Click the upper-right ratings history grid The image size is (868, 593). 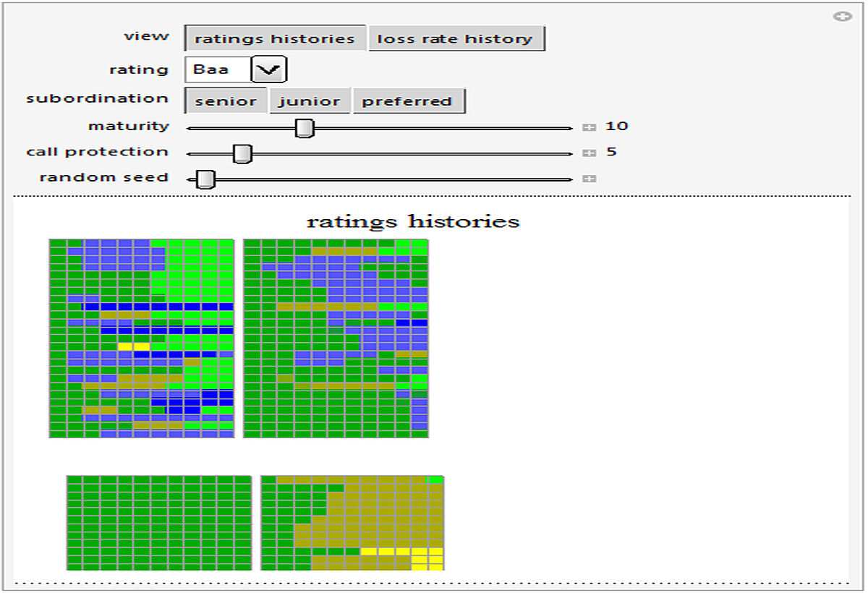pyautogui.click(x=336, y=338)
